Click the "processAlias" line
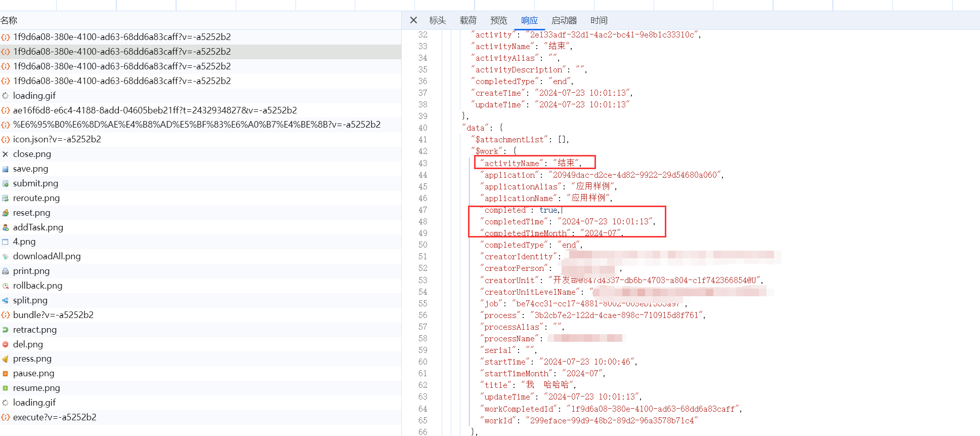 522,327
